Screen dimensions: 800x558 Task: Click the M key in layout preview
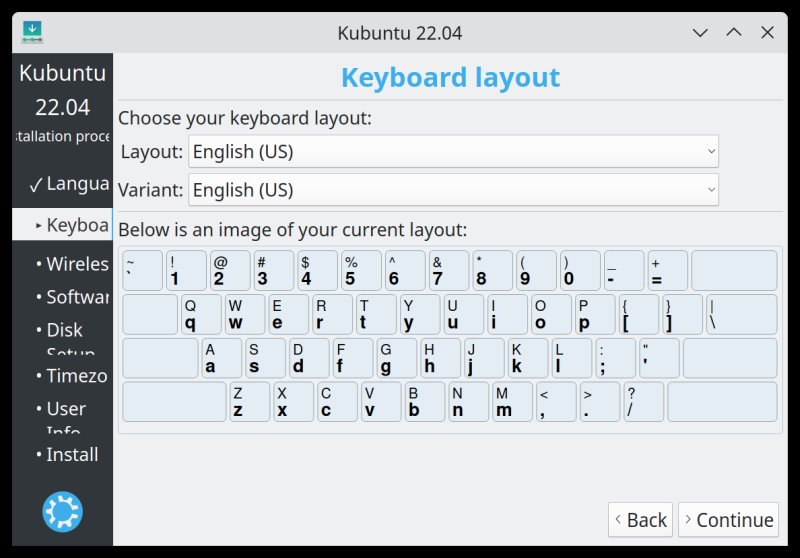pos(514,402)
